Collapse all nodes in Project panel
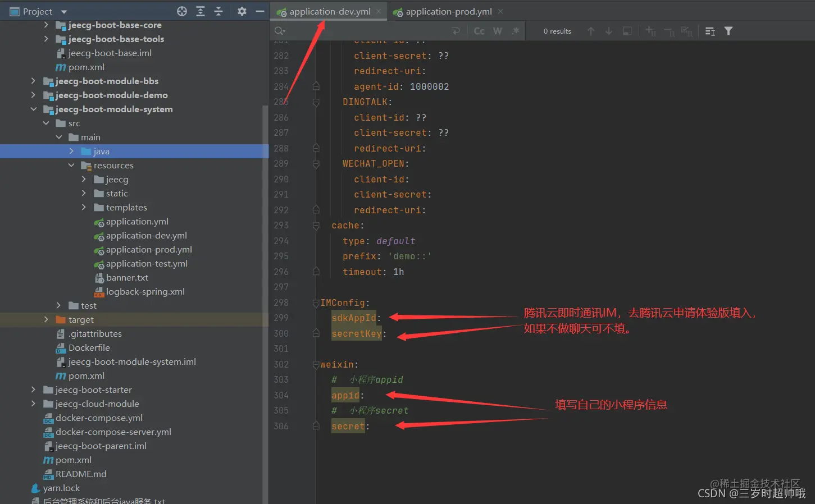The width and height of the screenshot is (815, 504). click(x=218, y=11)
